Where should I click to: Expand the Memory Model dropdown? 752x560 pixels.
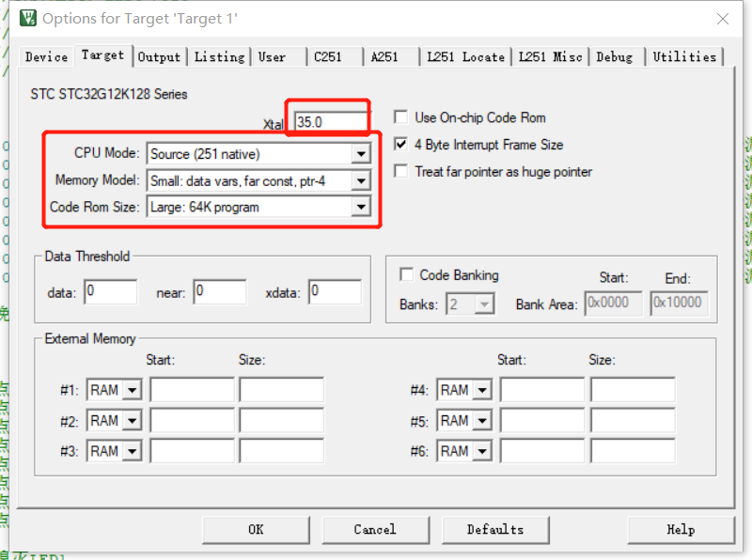point(360,180)
